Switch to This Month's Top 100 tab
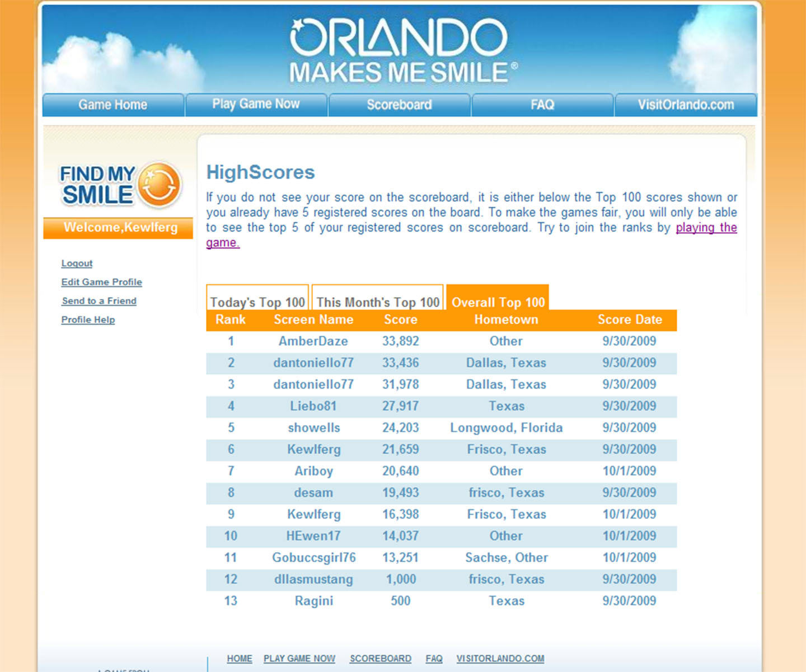This screenshot has height=672, width=806. pos(378,298)
